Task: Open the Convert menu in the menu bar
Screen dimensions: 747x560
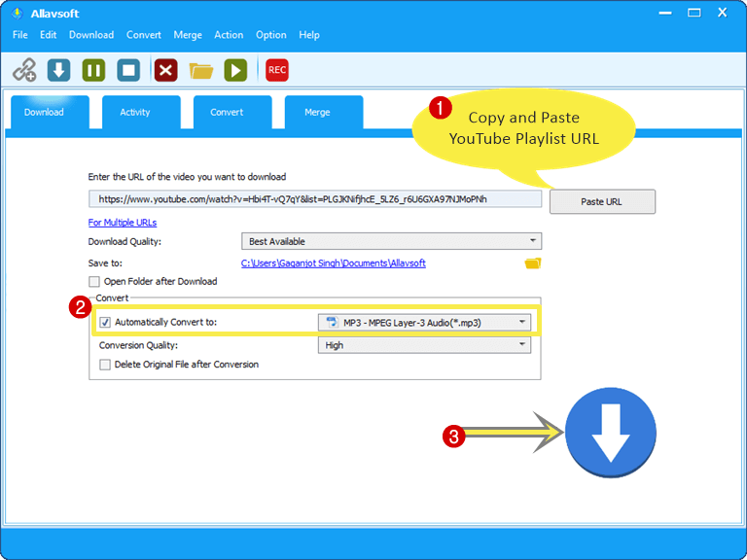Action: pos(144,35)
